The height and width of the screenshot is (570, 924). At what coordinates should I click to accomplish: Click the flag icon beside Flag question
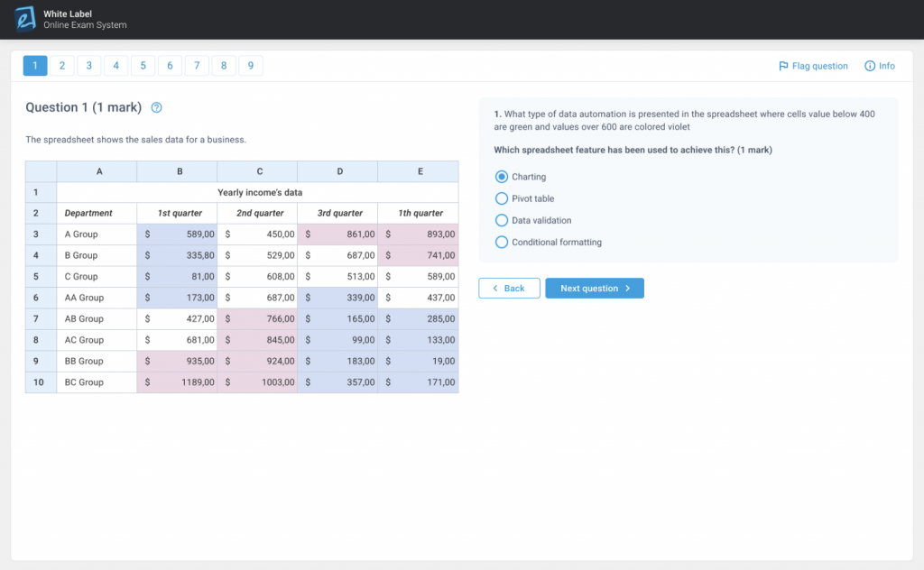(784, 65)
